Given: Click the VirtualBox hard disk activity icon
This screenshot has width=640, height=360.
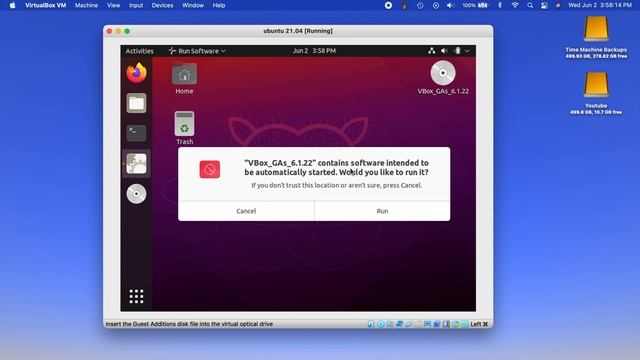Looking at the screenshot, I should pyautogui.click(x=371, y=324).
